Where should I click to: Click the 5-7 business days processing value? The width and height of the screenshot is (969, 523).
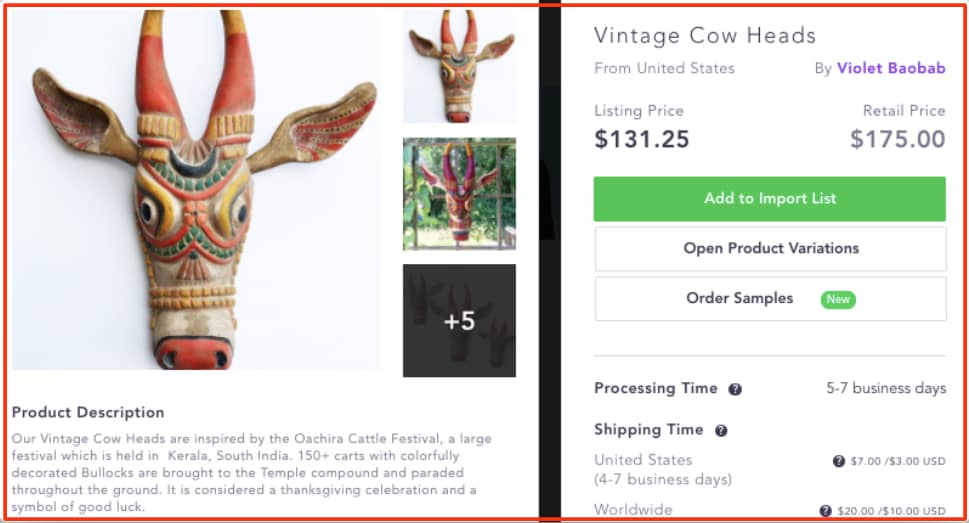coord(885,388)
